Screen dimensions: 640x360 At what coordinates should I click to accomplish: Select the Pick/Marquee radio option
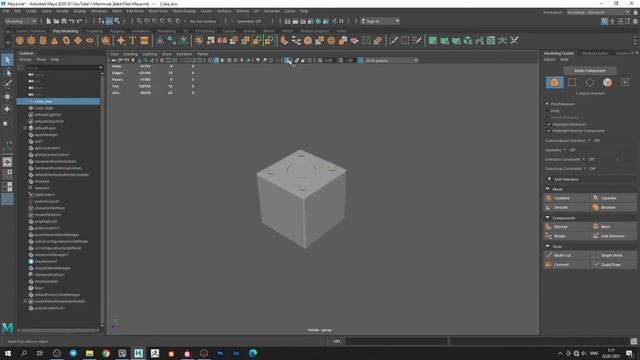point(547,104)
